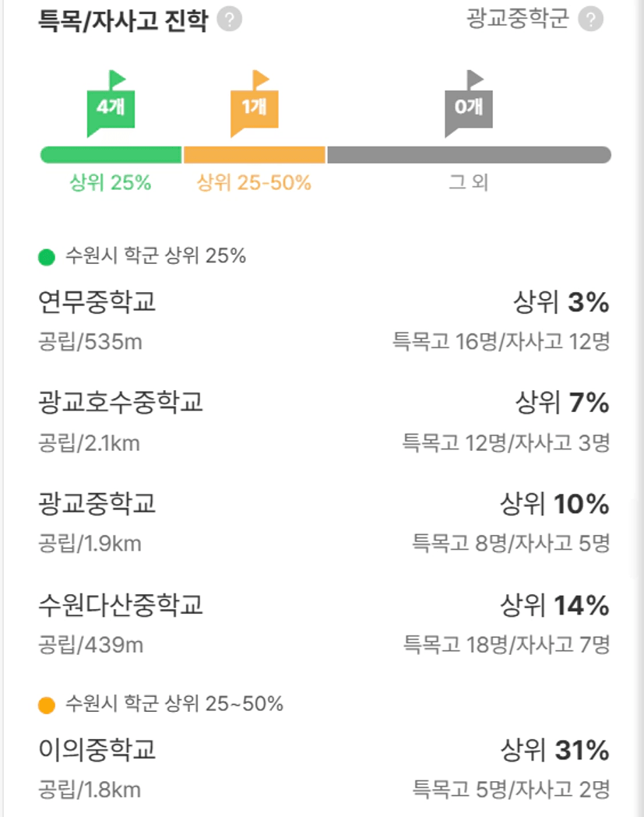
Task: Click the orange 1개 flag marker
Action: click(255, 104)
